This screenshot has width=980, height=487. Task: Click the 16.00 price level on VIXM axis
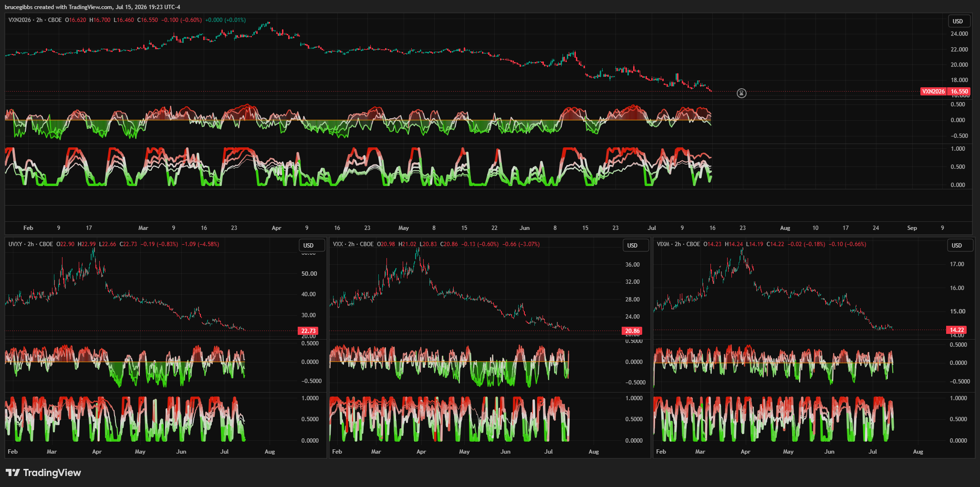957,288
